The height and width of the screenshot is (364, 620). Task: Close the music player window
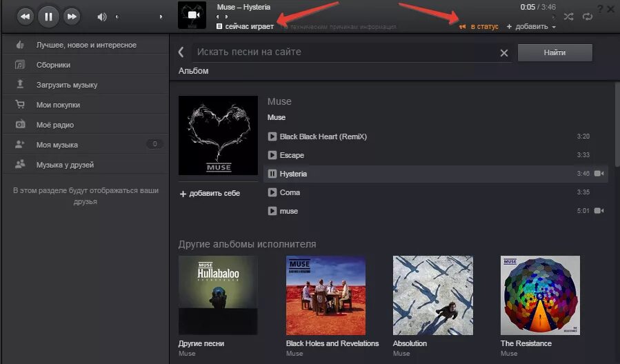tap(610, 9)
